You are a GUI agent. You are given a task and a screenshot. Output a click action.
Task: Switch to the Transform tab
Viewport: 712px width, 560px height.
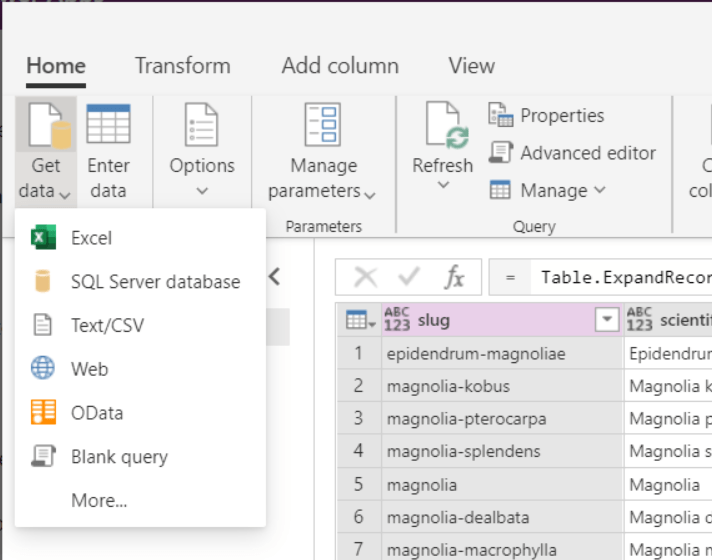(182, 66)
